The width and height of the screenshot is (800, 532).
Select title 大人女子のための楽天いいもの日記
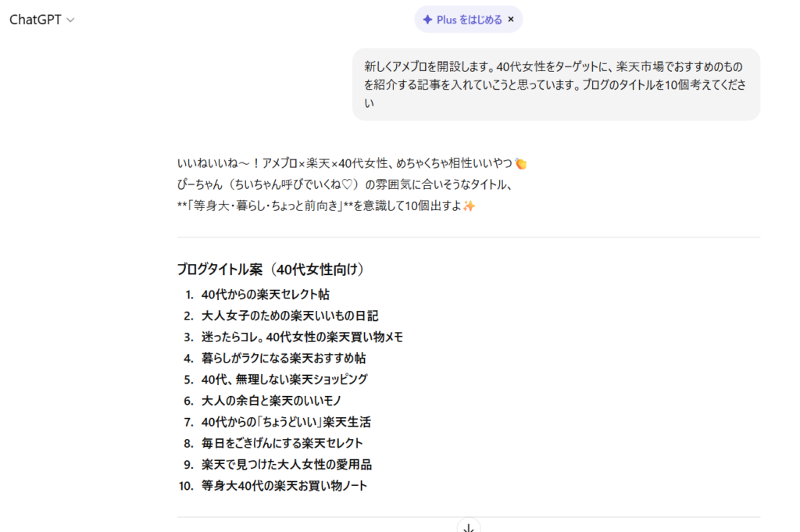290,316
